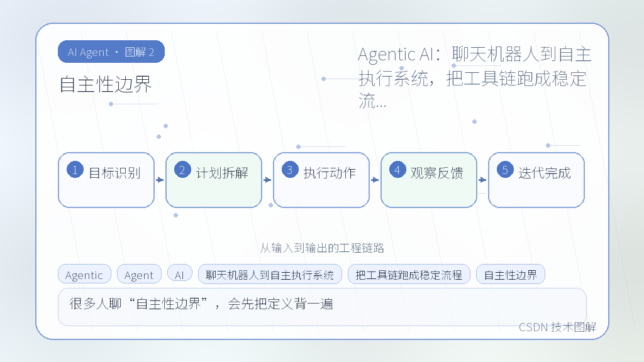
Task: Click the 'CSDN 技术图解' label
Action: pyautogui.click(x=557, y=327)
